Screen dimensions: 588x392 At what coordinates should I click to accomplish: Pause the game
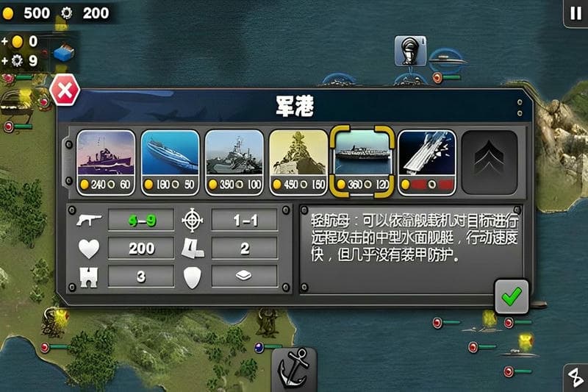(576, 13)
